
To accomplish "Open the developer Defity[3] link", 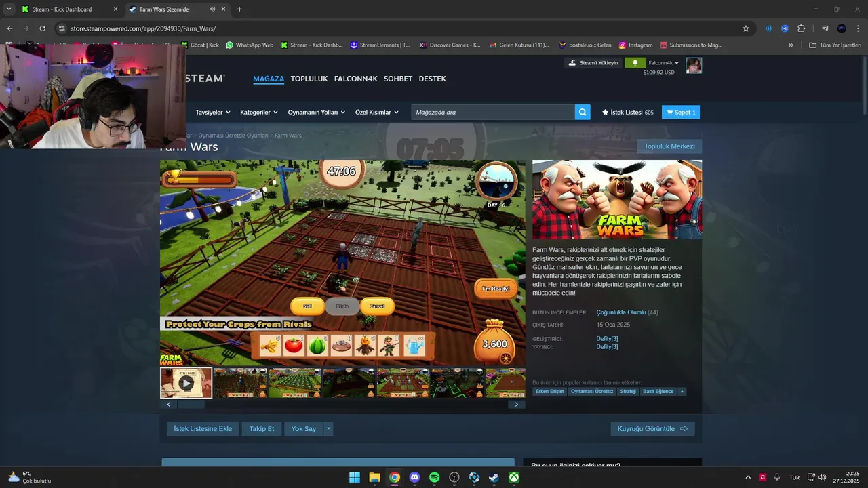I will pos(607,338).
